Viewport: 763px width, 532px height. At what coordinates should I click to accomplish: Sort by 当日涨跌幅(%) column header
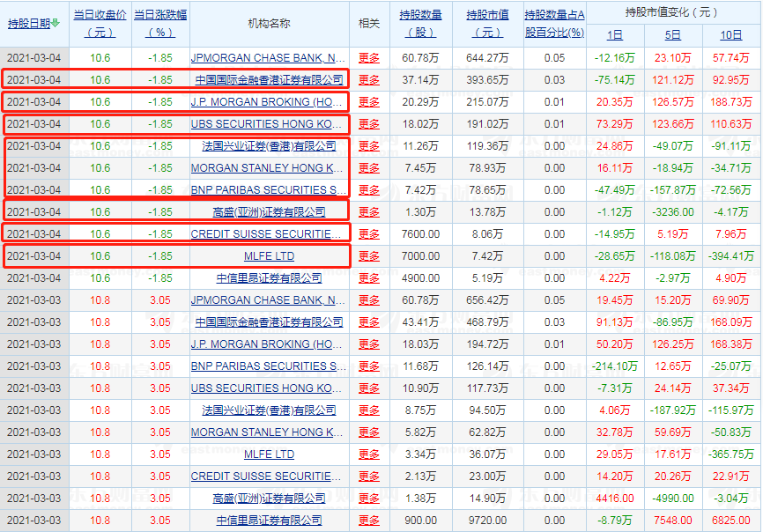(160, 24)
